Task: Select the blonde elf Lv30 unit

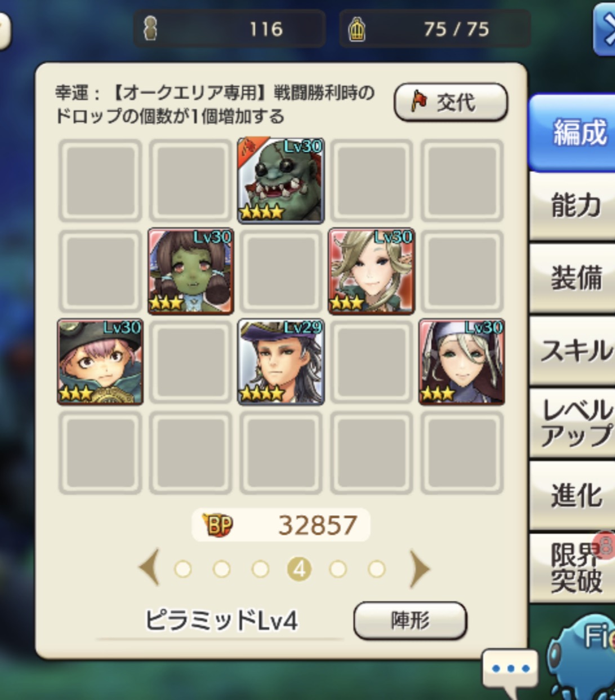Action: click(371, 271)
